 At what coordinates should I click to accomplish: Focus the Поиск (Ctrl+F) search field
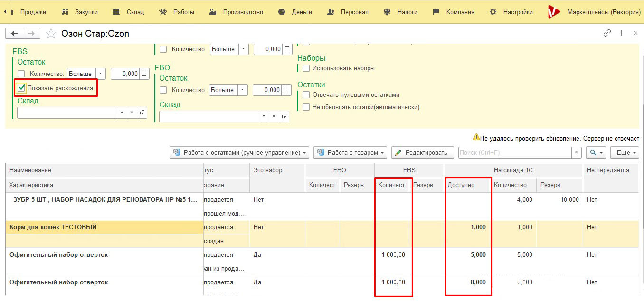tap(515, 152)
